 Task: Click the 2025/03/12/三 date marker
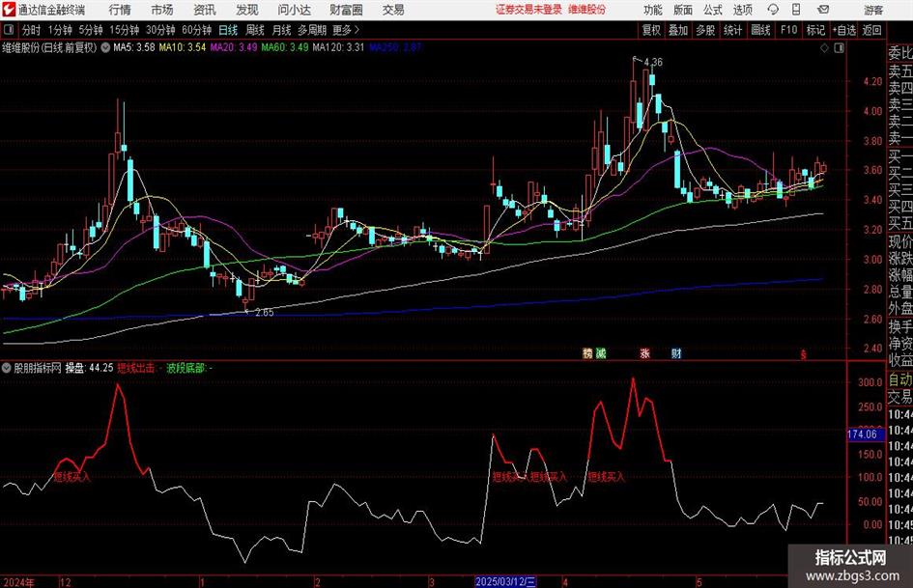(x=505, y=581)
